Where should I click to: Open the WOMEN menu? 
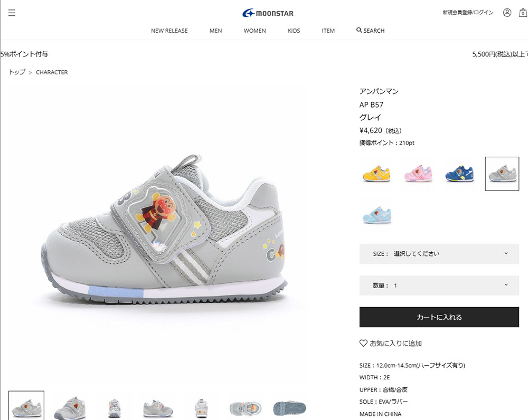[x=254, y=31]
